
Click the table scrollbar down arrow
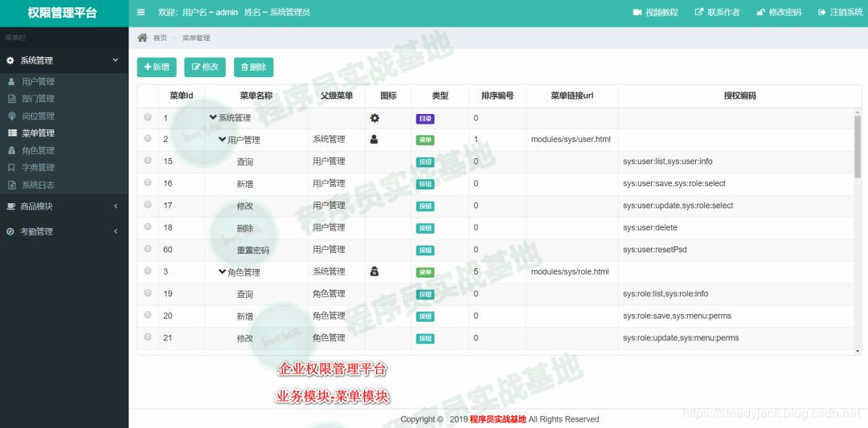click(x=858, y=351)
